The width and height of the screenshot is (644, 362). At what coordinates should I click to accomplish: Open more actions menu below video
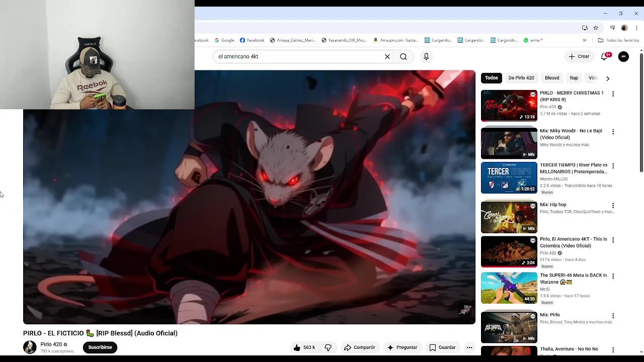coord(469,347)
